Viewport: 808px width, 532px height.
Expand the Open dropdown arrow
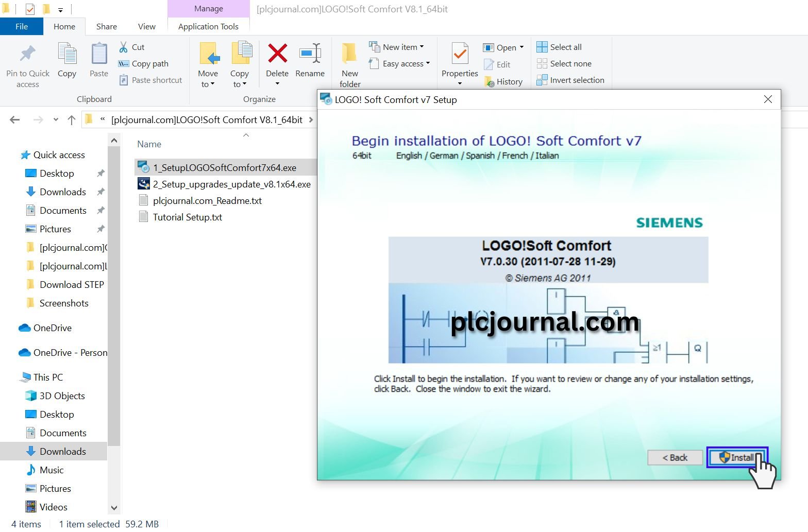coord(521,47)
